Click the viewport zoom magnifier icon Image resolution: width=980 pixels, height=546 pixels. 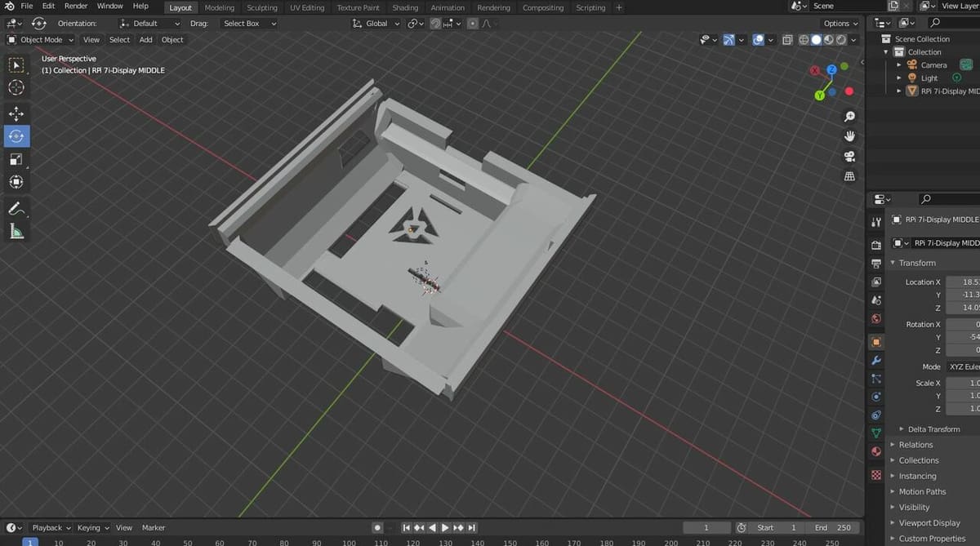click(849, 117)
